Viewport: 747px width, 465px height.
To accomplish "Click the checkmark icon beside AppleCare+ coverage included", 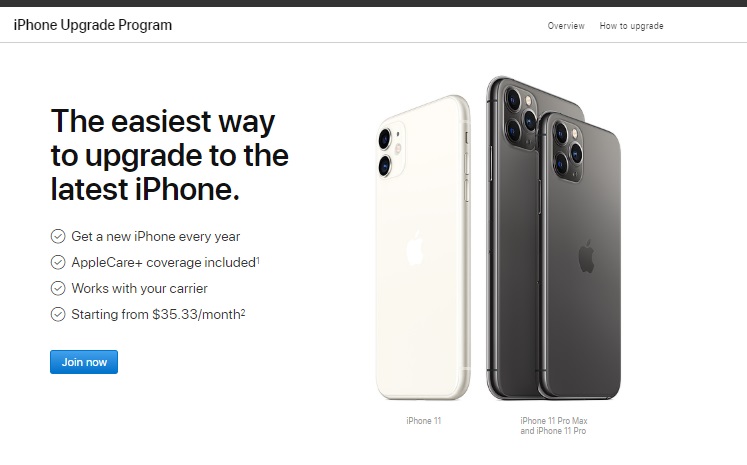I will click(x=58, y=262).
